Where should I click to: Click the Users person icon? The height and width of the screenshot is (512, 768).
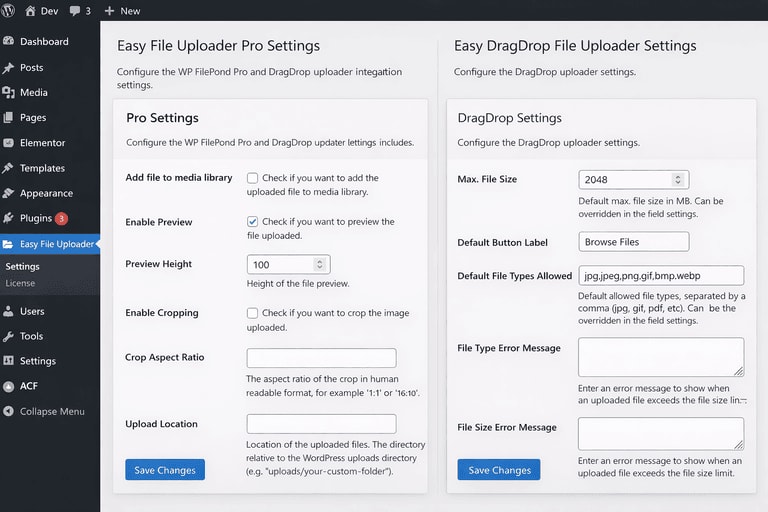(x=8, y=311)
